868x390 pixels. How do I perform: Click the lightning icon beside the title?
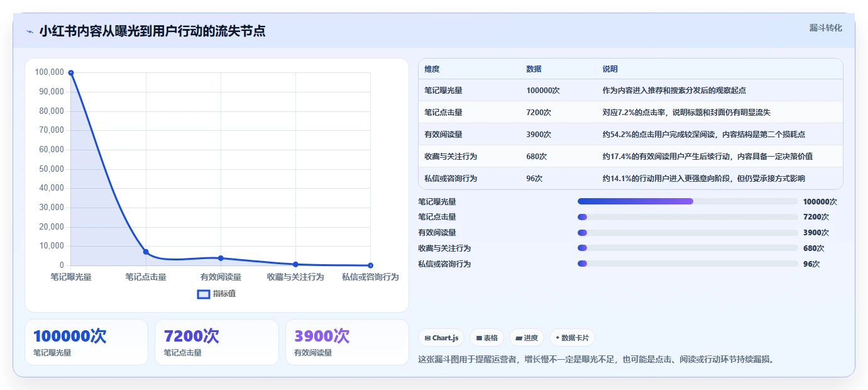click(30, 31)
